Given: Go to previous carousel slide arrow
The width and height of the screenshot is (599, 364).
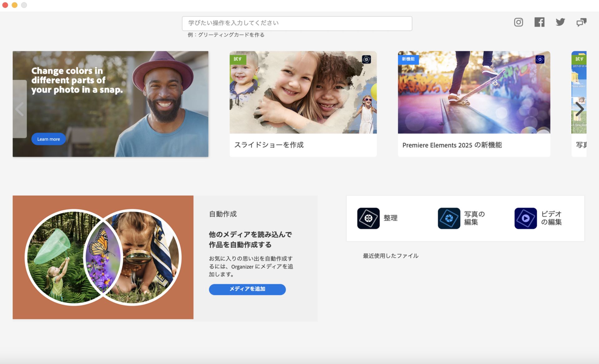Looking at the screenshot, I should (20, 109).
